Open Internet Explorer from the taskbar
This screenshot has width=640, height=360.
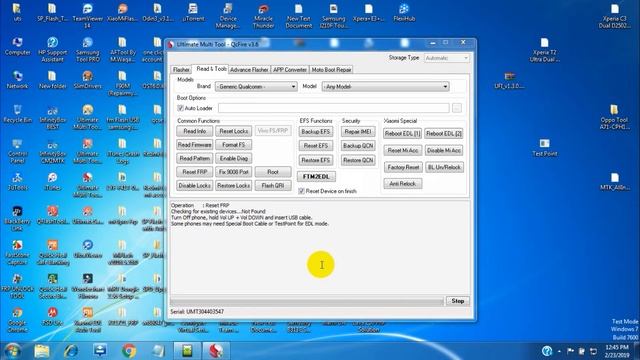point(71,351)
